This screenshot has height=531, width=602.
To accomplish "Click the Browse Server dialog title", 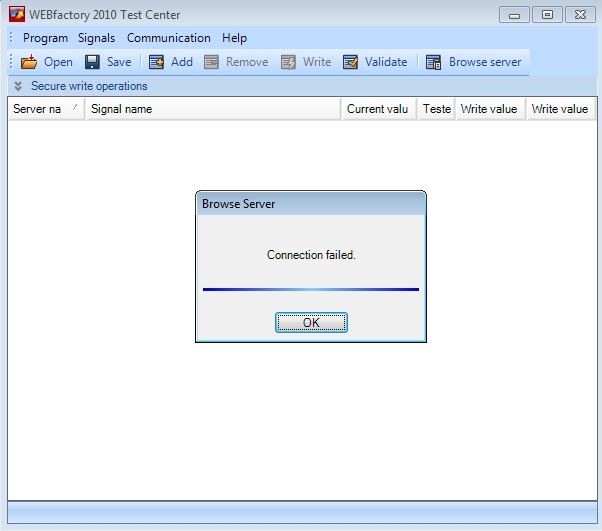I will click(x=238, y=204).
